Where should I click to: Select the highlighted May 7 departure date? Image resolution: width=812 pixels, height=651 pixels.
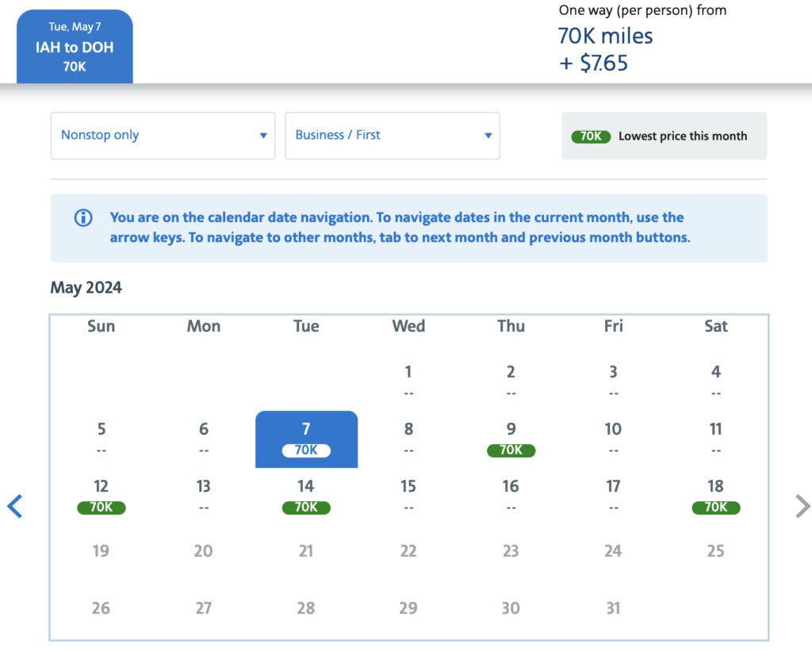[x=306, y=438]
